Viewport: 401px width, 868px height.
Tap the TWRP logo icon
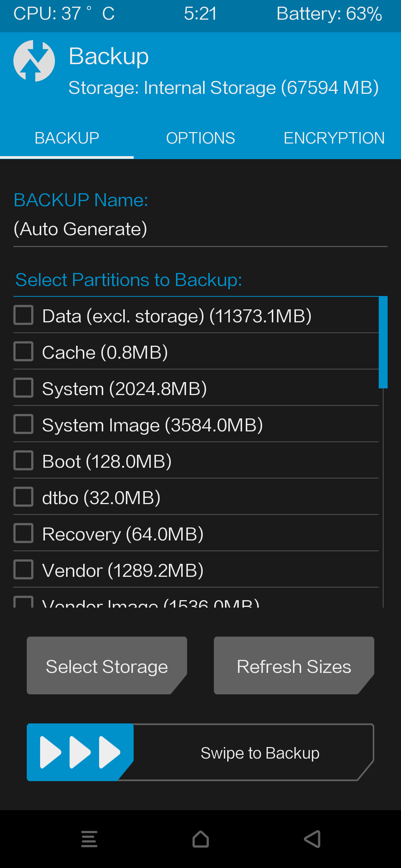point(34,61)
